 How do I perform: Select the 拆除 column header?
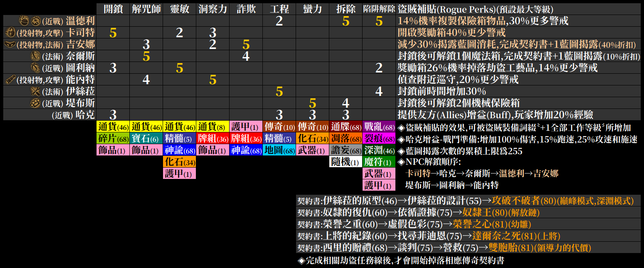346,9
